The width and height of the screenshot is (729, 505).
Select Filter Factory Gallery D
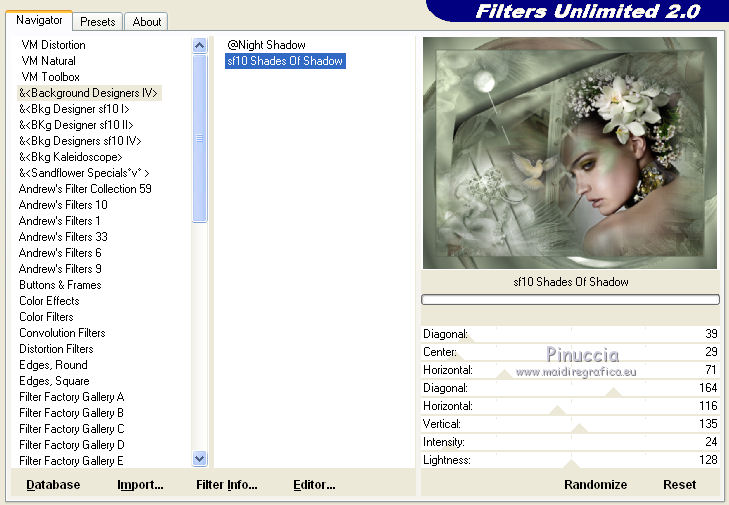click(72, 445)
